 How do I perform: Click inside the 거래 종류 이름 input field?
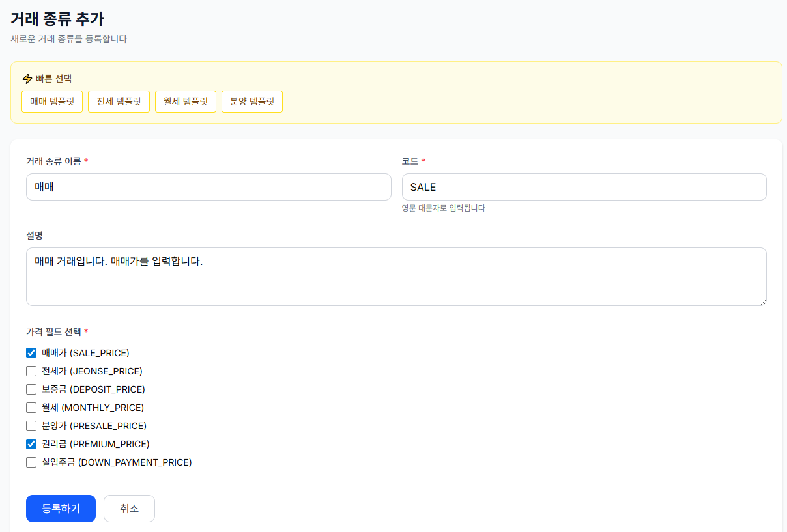click(208, 187)
